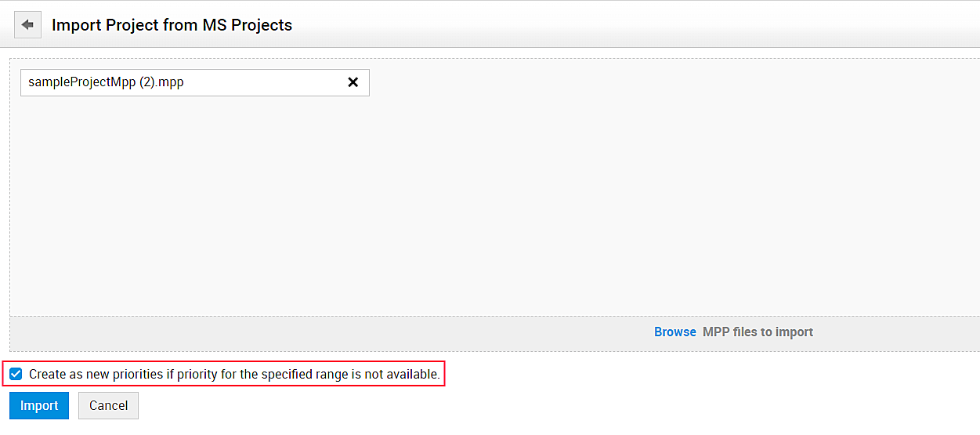Click the Cancel button
This screenshot has width=980, height=435.
point(108,405)
